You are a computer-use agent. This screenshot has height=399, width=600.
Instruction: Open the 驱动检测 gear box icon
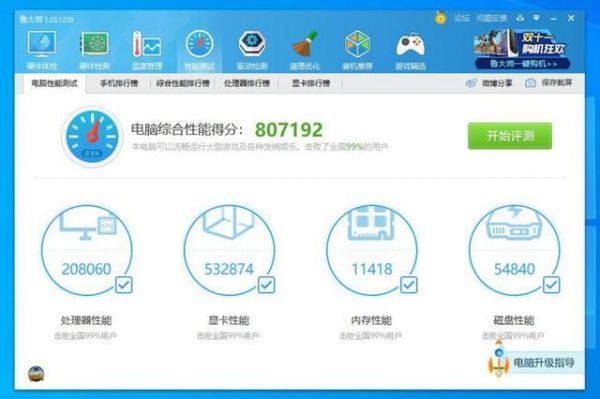coord(252,44)
